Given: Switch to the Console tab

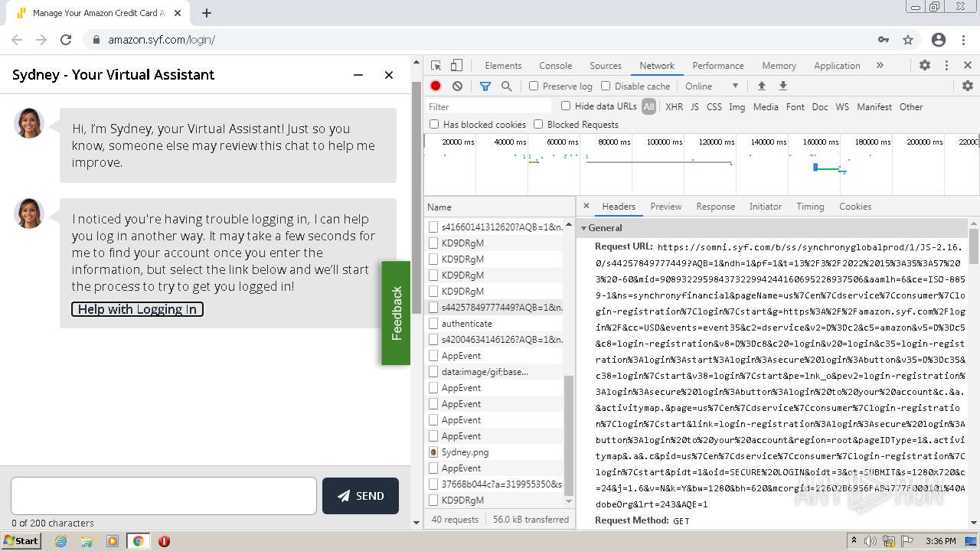Looking at the screenshot, I should (555, 66).
